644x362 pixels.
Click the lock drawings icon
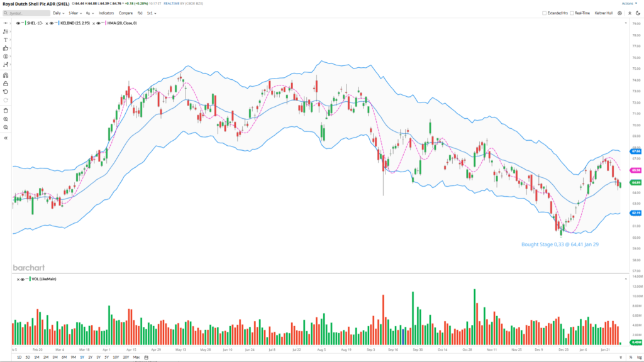[6, 83]
